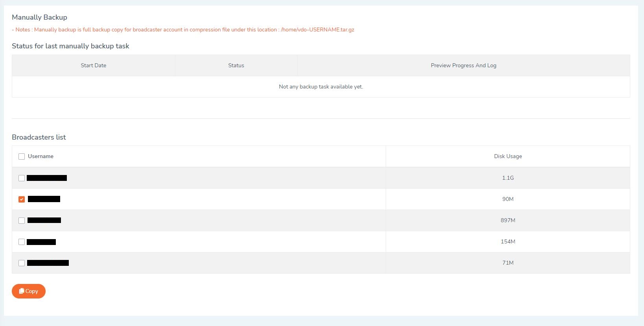The image size is (644, 326).
Task: Click the Preview Progress And Log header
Action: click(464, 65)
